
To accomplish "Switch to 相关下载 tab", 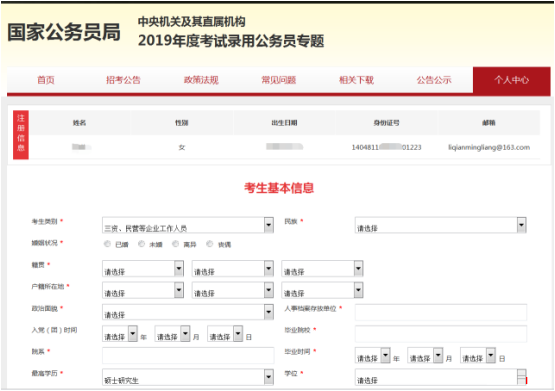I will click(356, 80).
